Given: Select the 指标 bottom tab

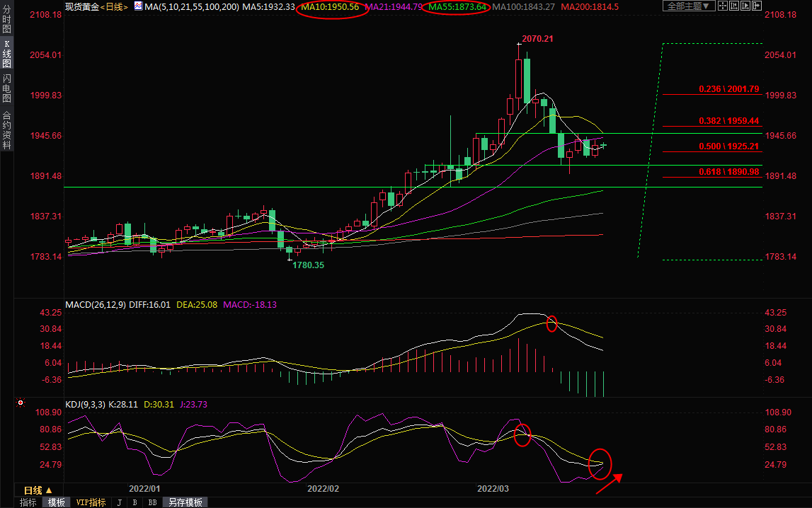Looking at the screenshot, I should (28, 502).
